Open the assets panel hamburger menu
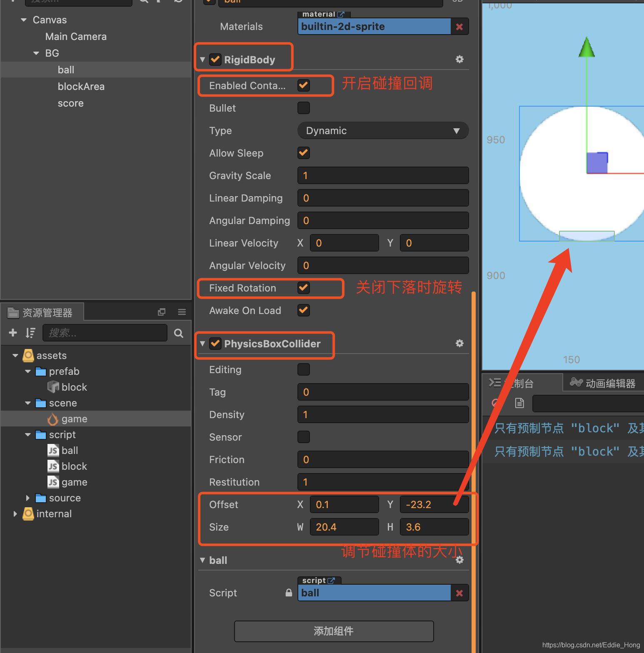Image resolution: width=644 pixels, height=653 pixels. coord(182,312)
